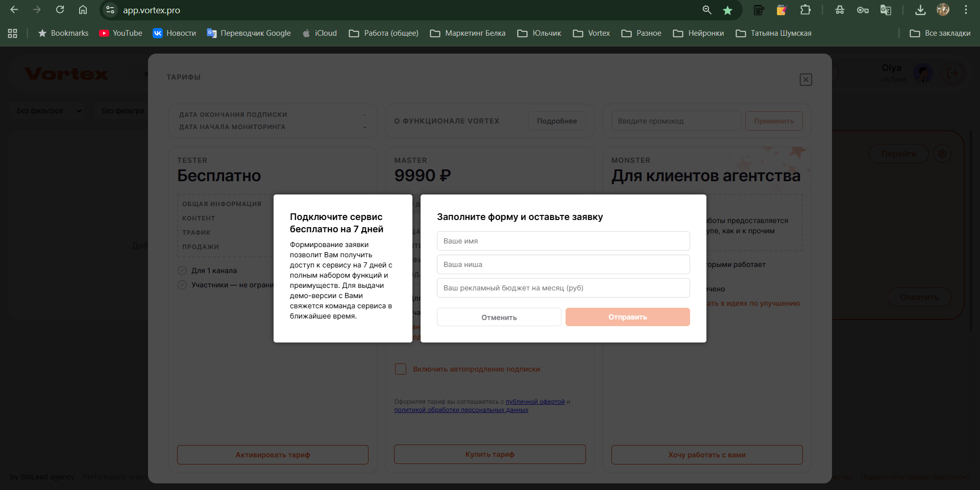Click the Ваша ниша field
The image size is (980, 490).
[563, 264]
